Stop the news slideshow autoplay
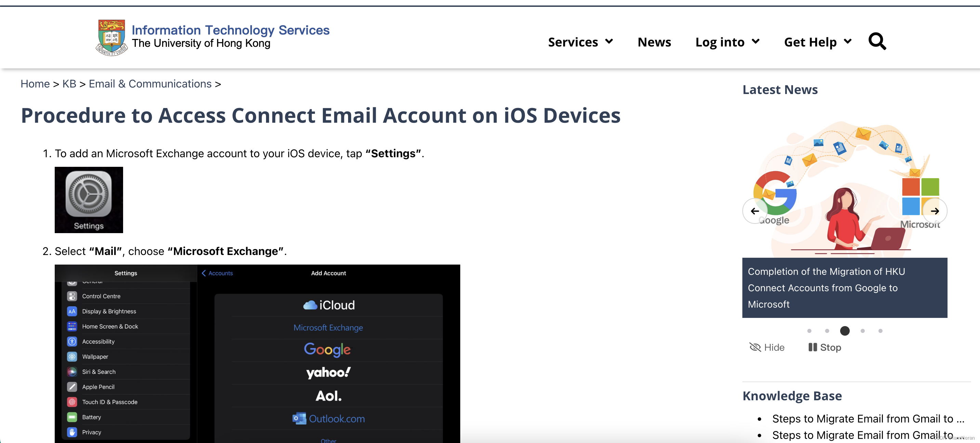980x443 pixels. click(x=824, y=347)
